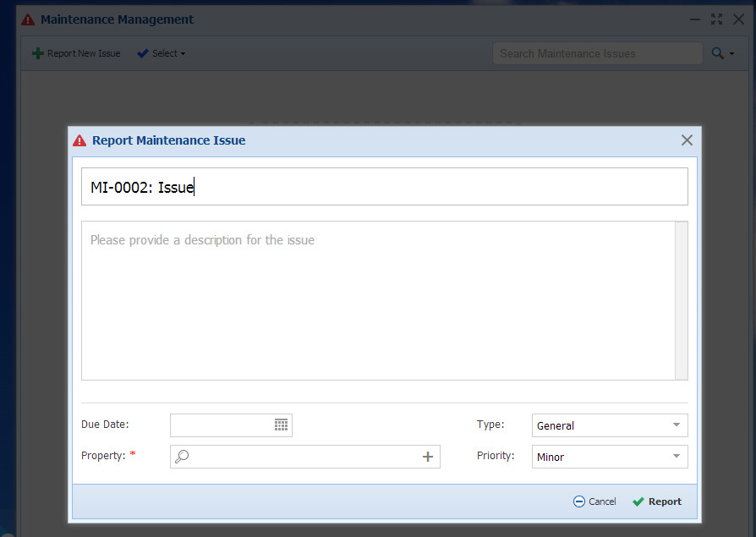Click the Property search input field
Screen dimensions: 756x537
[304, 457]
